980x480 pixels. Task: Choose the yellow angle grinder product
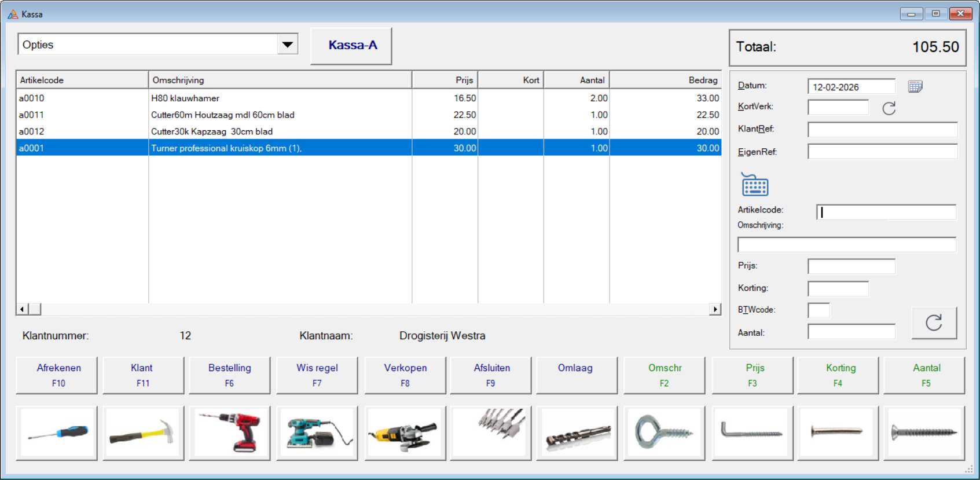point(405,433)
